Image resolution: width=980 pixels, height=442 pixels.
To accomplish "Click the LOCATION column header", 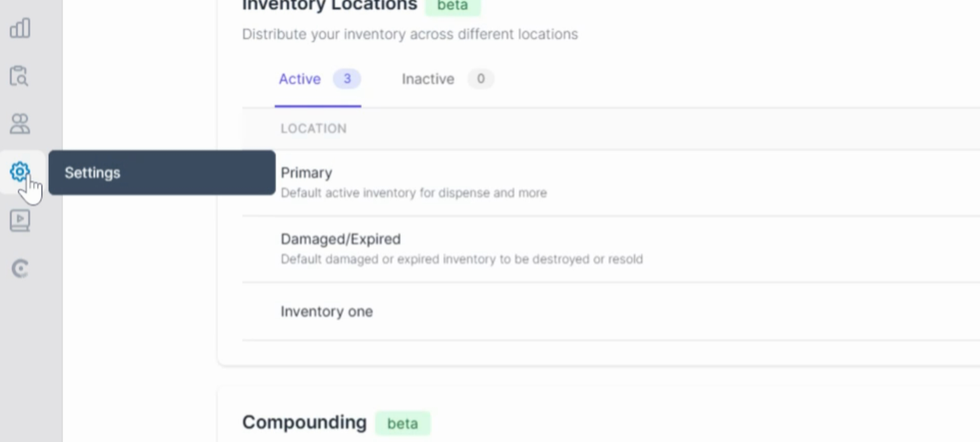I will click(x=314, y=129).
